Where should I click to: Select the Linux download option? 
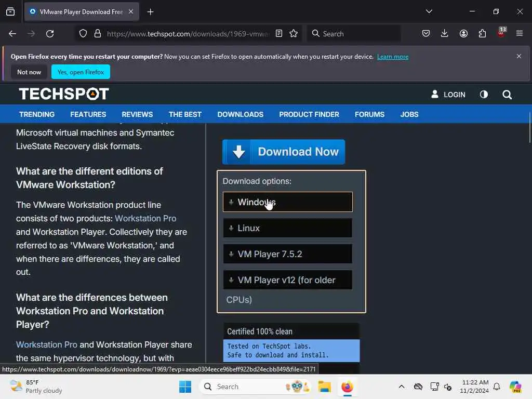(x=288, y=228)
